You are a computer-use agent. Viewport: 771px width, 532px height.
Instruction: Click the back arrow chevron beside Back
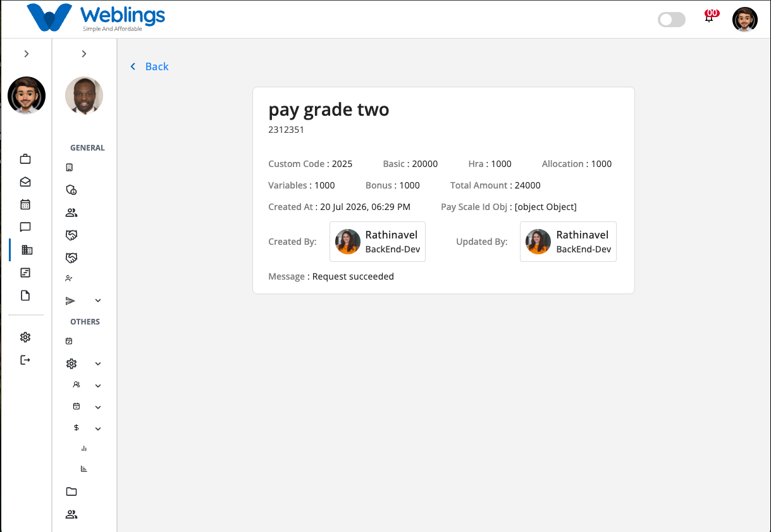(x=133, y=66)
